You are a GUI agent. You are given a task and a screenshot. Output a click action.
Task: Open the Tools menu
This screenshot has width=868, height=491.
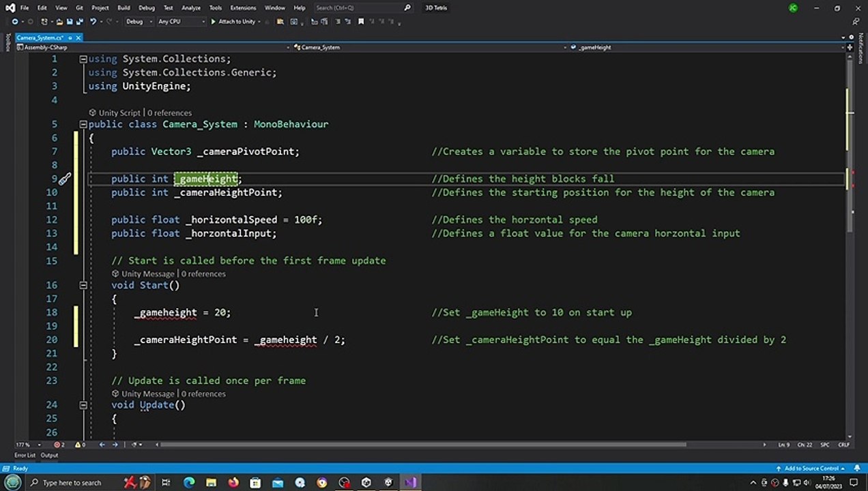[x=216, y=8]
